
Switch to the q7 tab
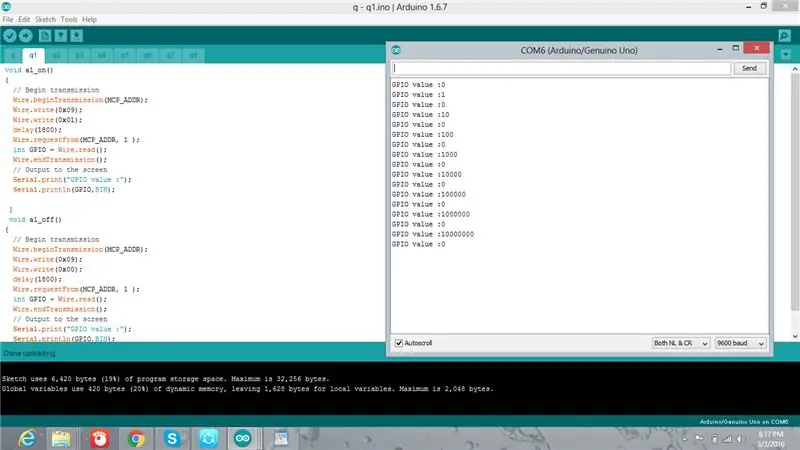pos(170,55)
